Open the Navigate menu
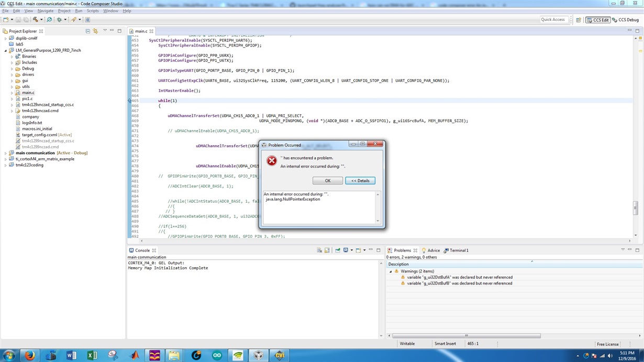The height and width of the screenshot is (362, 644). (46, 10)
